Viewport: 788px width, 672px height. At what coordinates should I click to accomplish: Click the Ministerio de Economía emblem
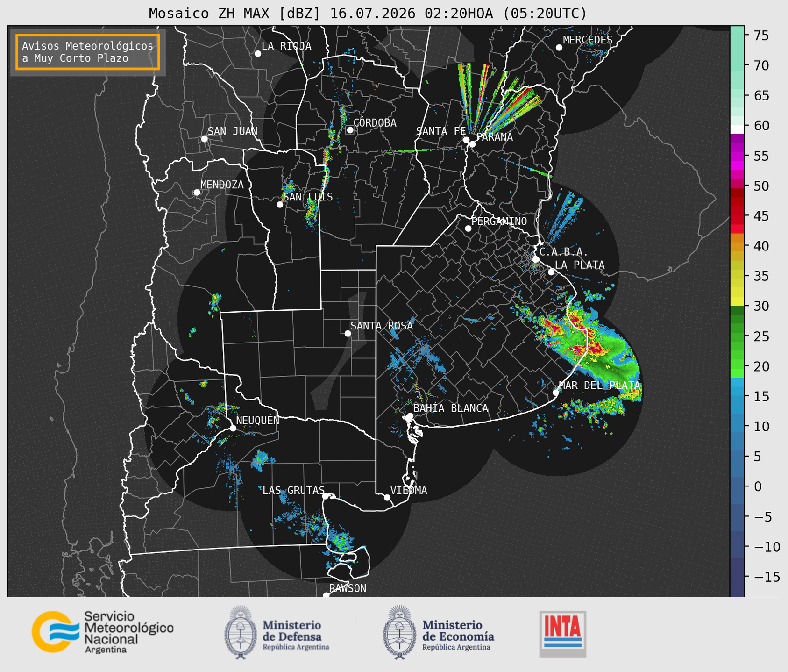tap(399, 632)
